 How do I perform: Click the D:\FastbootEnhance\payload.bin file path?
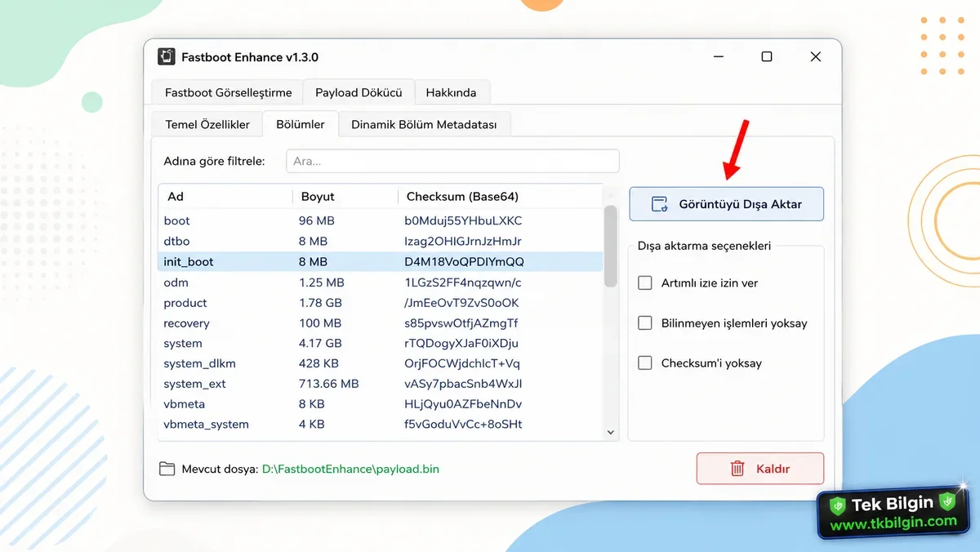pos(350,469)
